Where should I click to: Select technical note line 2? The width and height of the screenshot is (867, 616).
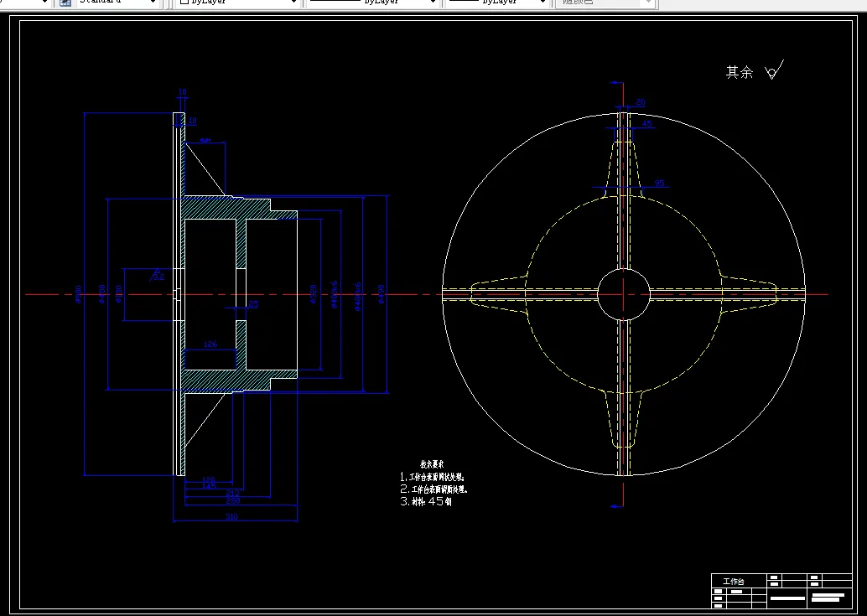click(434, 489)
